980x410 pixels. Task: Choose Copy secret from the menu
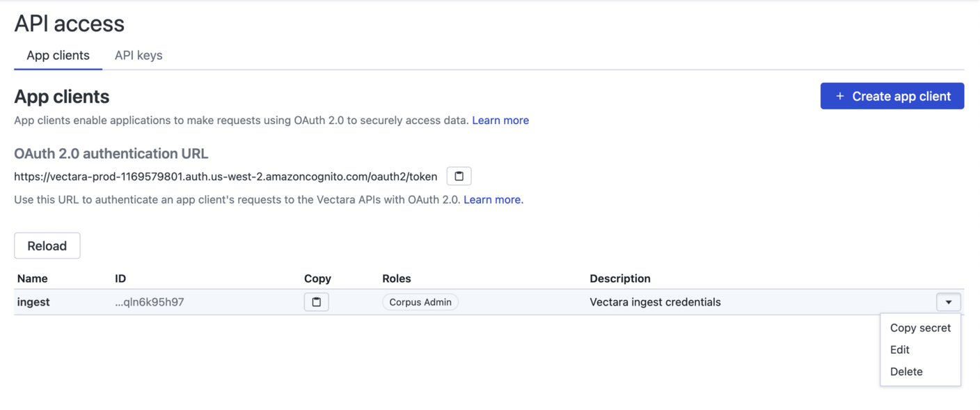point(919,328)
